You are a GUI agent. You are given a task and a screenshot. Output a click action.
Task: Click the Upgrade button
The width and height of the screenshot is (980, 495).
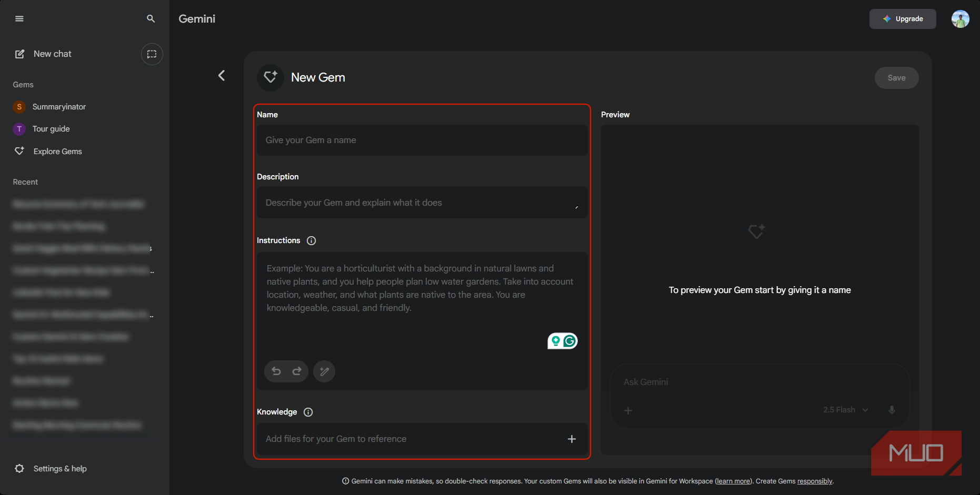(x=903, y=19)
